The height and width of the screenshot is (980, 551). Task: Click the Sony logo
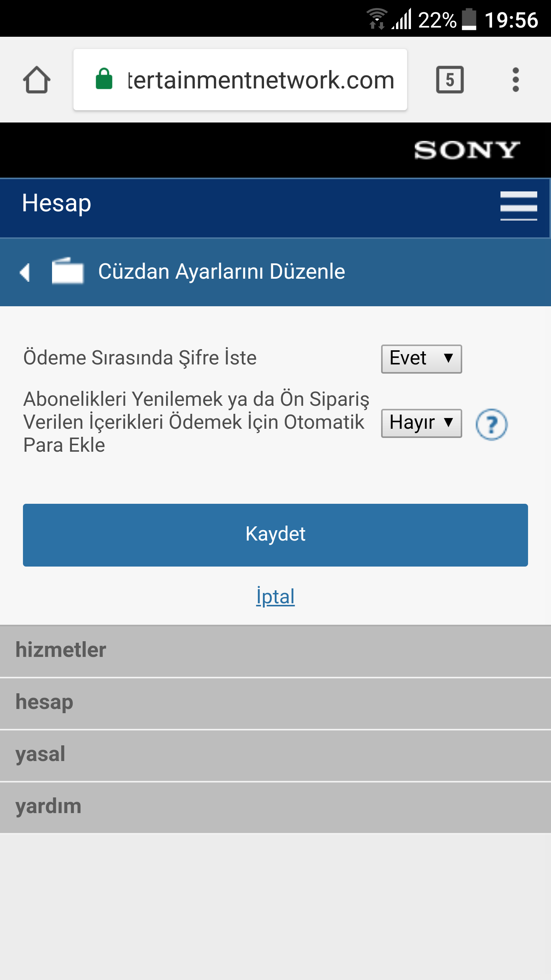click(467, 150)
